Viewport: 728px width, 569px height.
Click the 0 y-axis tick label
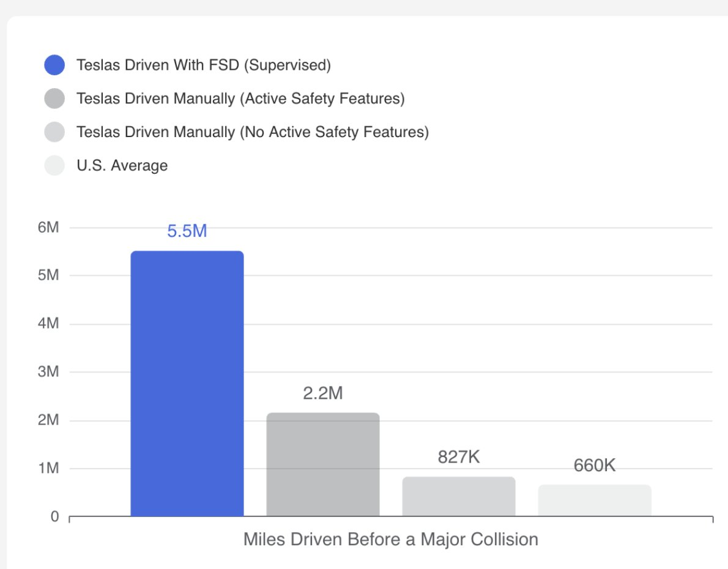click(55, 516)
